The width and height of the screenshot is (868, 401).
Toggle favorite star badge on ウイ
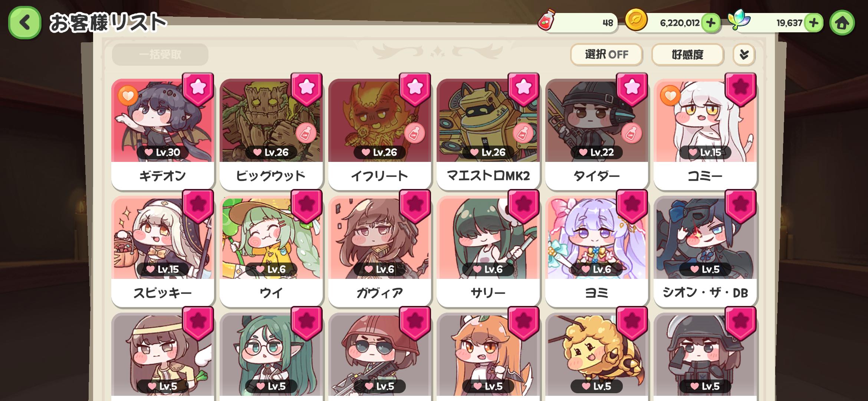coord(306,206)
